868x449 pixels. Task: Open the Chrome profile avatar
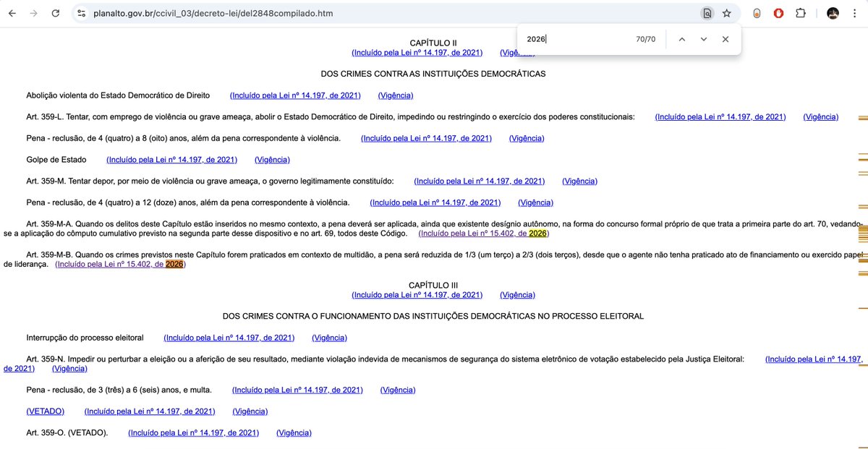833,13
